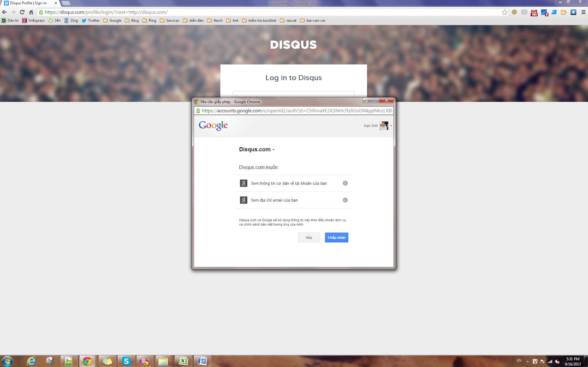The width and height of the screenshot is (588, 367).
Task: Open the blue chart extension with badge 9
Action: (544, 12)
